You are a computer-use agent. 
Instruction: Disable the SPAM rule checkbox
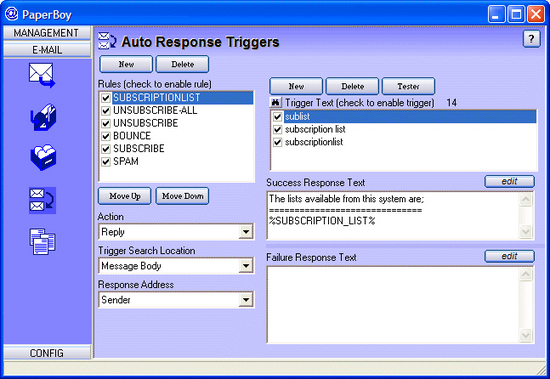tap(106, 162)
